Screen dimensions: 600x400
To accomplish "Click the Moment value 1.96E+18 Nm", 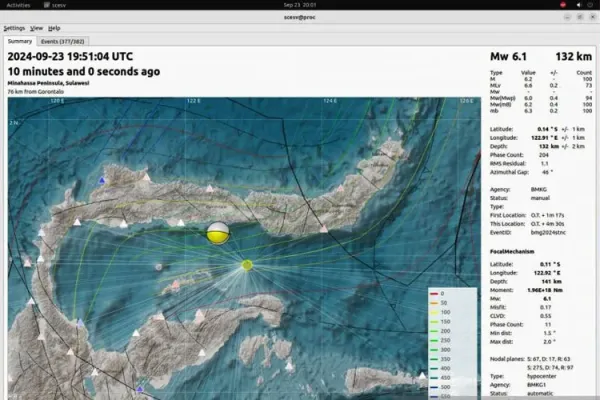I will coord(545,291).
